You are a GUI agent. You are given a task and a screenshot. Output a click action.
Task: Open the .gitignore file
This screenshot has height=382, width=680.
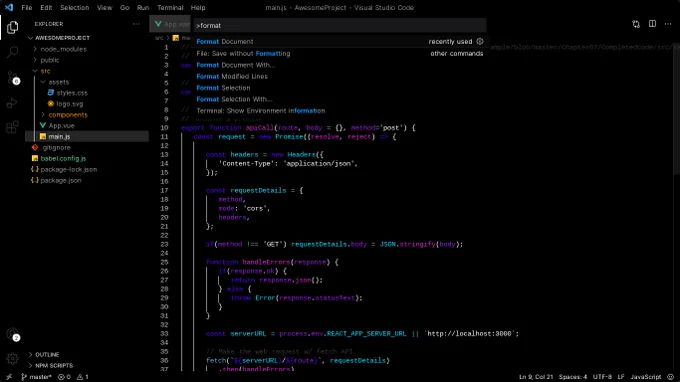[x=56, y=147]
